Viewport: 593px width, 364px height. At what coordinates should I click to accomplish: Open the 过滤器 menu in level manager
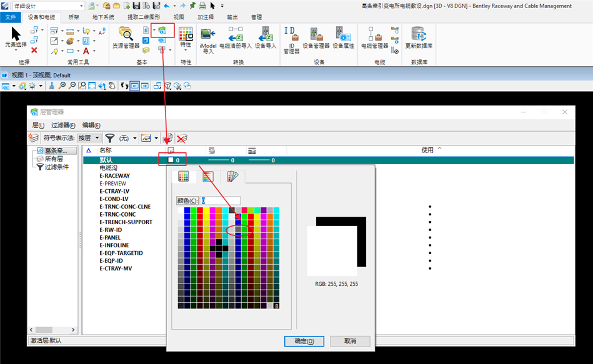(63, 125)
